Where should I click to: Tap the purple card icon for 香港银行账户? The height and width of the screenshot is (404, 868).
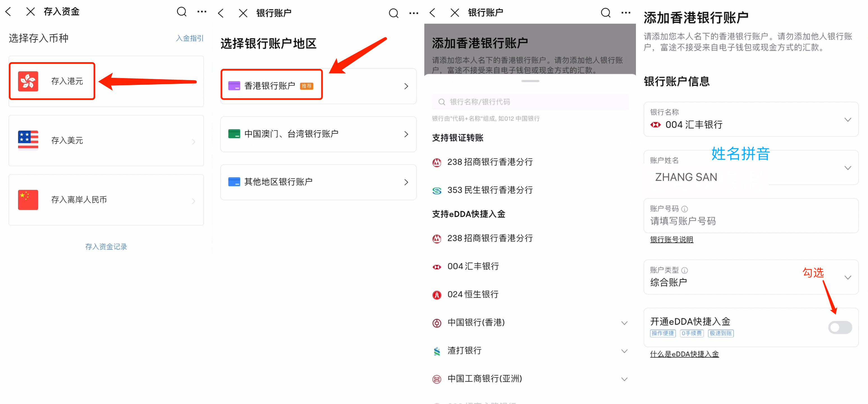234,86
